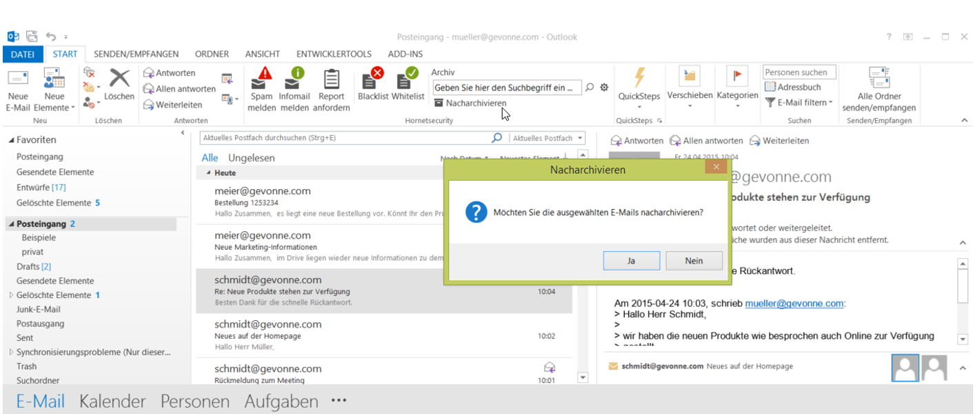Confirm re-archiving by clicking Ja
This screenshot has width=980, height=414.
(x=631, y=261)
